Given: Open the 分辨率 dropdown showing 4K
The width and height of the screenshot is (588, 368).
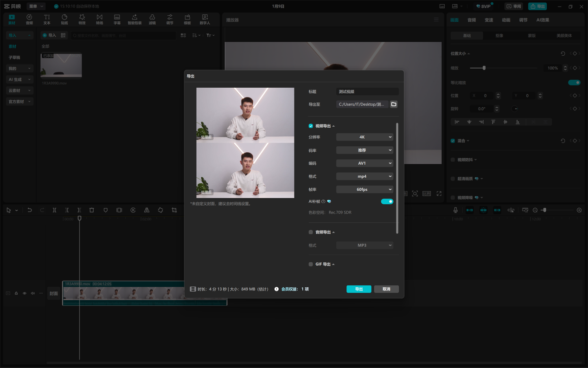Looking at the screenshot, I should pyautogui.click(x=364, y=137).
